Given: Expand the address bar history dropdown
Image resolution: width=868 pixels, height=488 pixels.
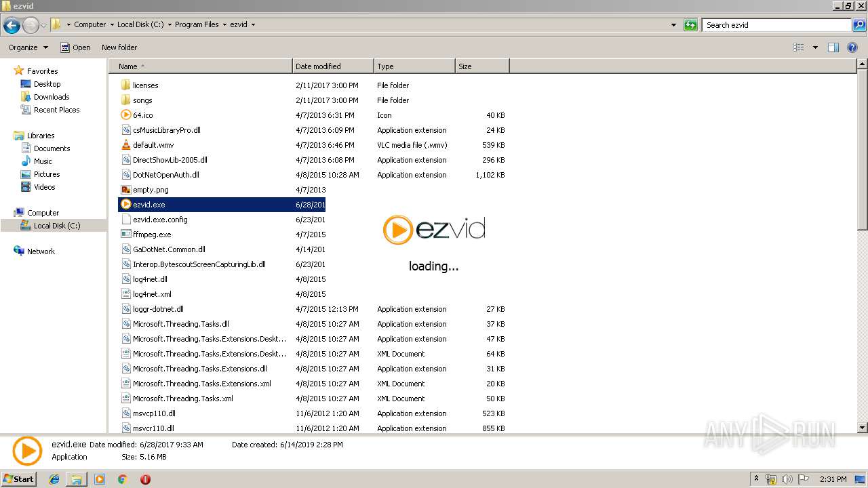Looking at the screenshot, I should click(673, 25).
